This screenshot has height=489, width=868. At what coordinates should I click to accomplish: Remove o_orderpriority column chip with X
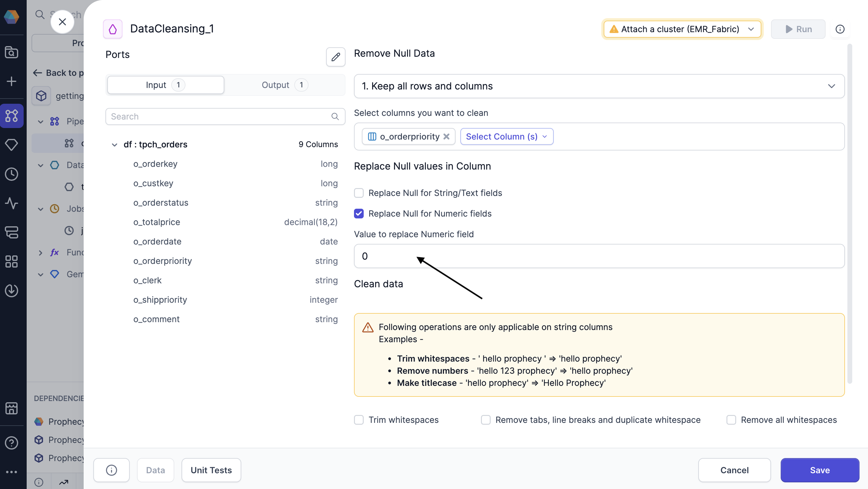pos(446,137)
